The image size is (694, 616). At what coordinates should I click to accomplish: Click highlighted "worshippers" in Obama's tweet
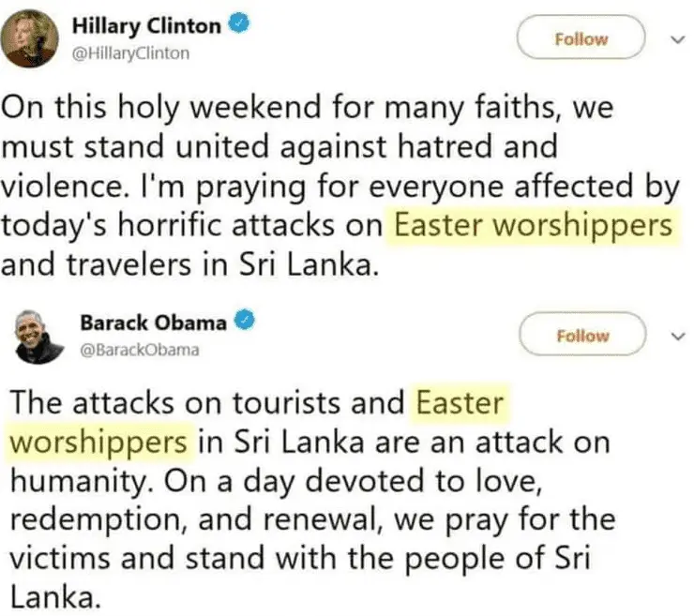pos(99,441)
